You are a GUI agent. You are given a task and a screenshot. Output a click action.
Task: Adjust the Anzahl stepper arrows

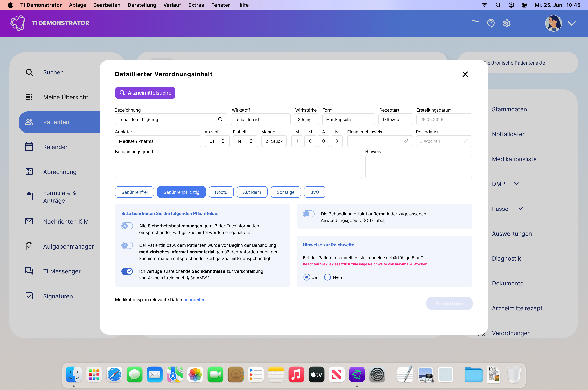tap(223, 141)
